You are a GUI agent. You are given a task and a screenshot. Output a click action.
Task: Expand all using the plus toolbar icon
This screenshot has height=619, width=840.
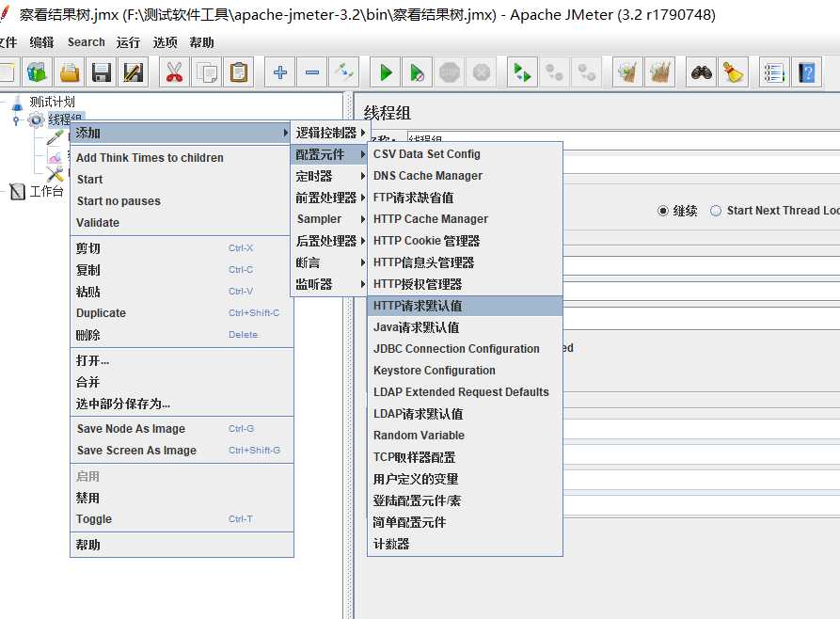(x=280, y=72)
